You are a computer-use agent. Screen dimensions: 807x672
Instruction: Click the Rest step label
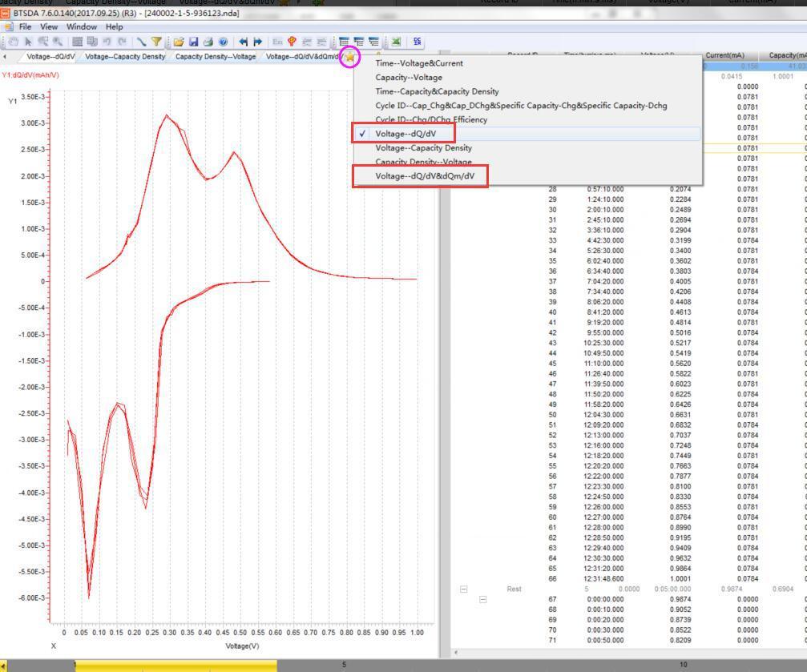pyautogui.click(x=514, y=590)
